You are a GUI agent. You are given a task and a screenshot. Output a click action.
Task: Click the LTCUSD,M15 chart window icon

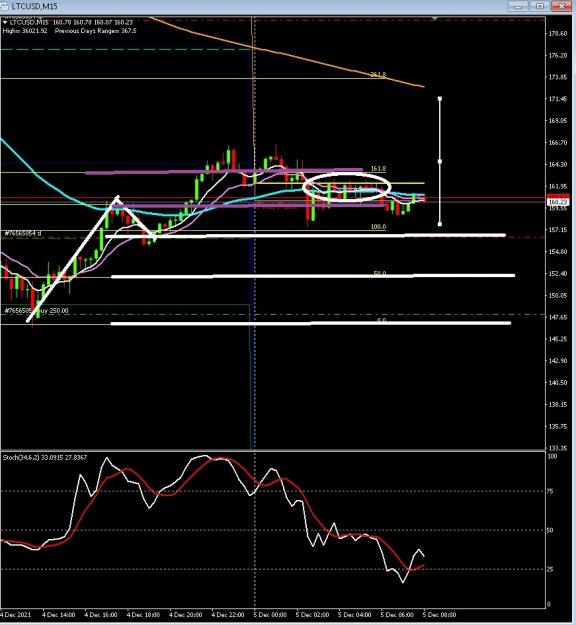[x=5, y=6]
